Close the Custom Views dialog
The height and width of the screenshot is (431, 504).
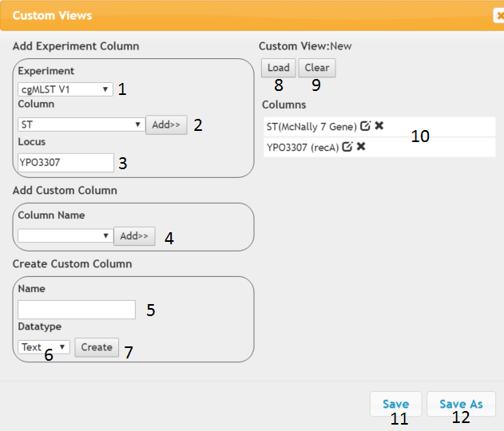tap(499, 15)
